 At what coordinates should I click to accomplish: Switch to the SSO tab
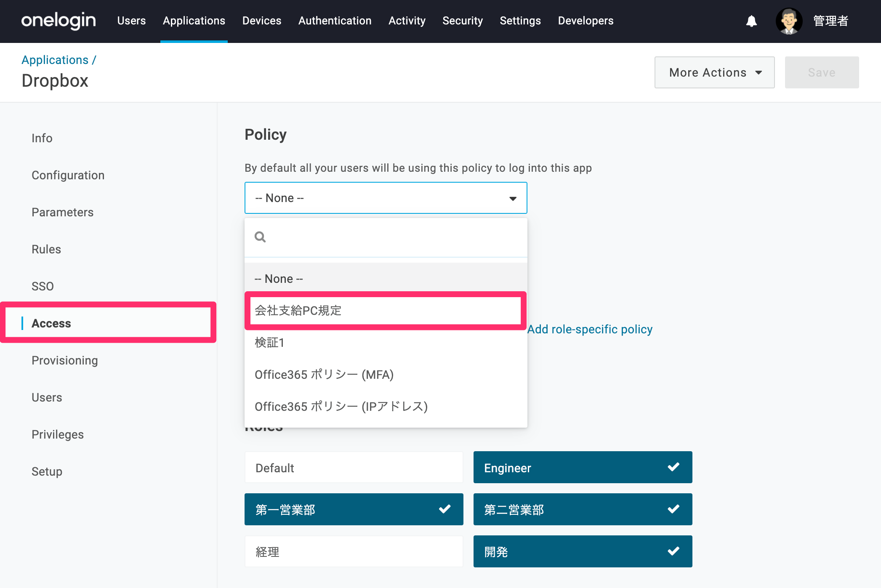(43, 286)
